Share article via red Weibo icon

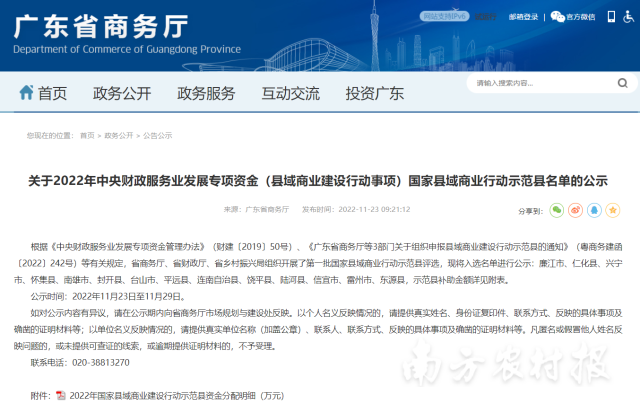click(575, 211)
